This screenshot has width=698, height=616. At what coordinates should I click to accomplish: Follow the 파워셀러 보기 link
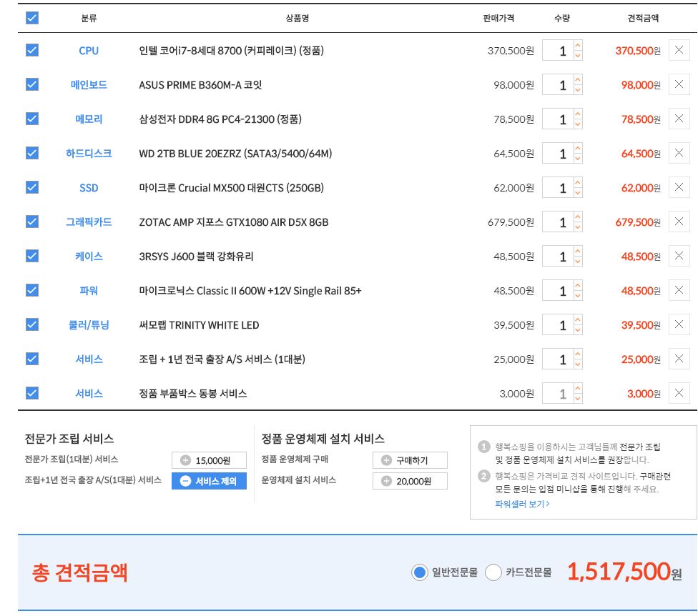(x=522, y=504)
